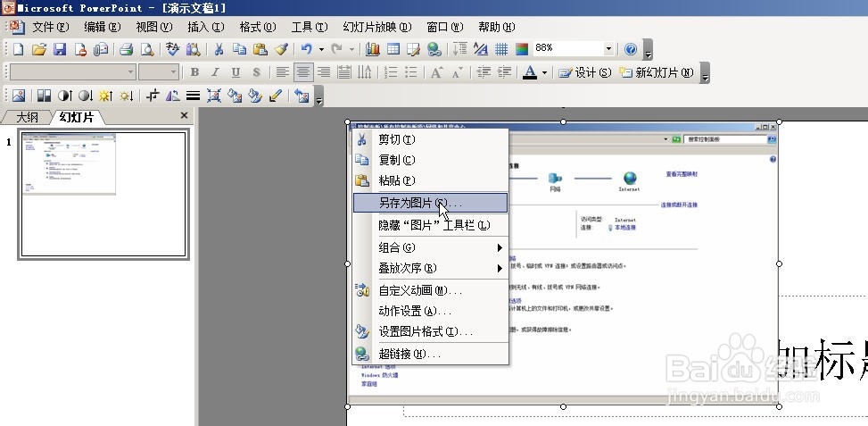
Task: Toggle Italic formatting
Action: pos(215,72)
